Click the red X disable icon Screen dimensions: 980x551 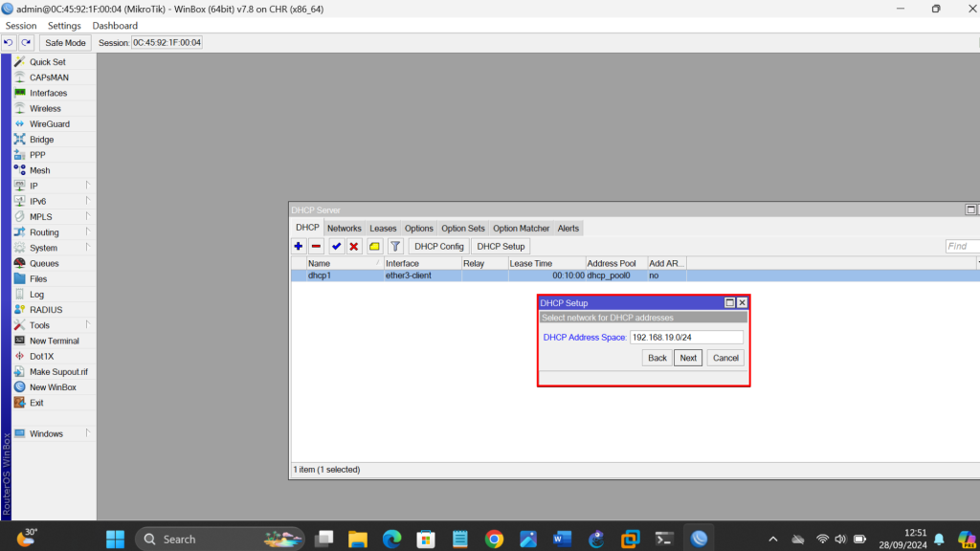354,247
